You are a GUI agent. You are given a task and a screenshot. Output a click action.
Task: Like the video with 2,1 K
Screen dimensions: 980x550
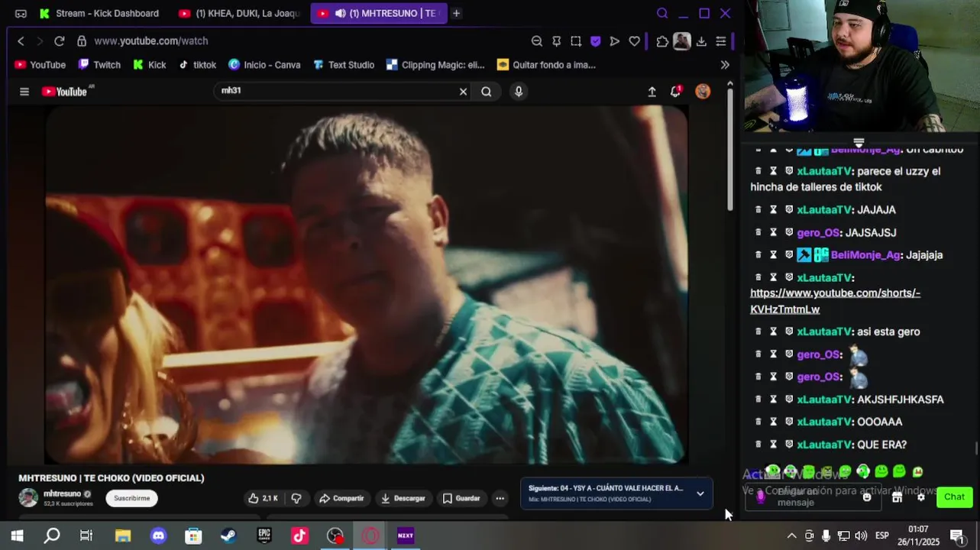(x=263, y=498)
